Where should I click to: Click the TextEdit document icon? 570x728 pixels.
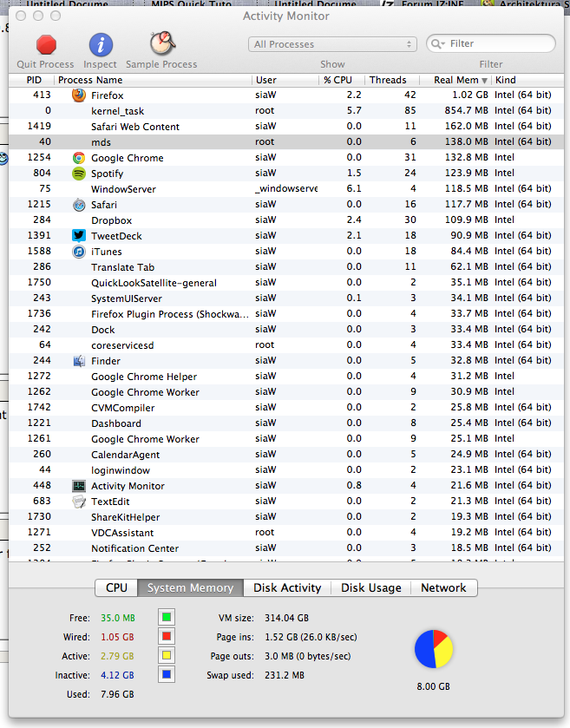[x=79, y=502]
